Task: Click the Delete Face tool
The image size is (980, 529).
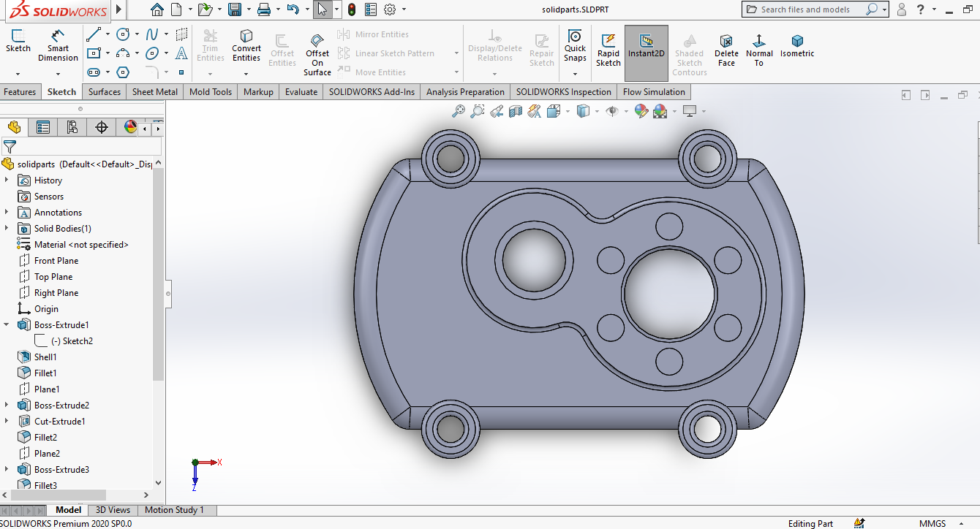Action: [725, 49]
